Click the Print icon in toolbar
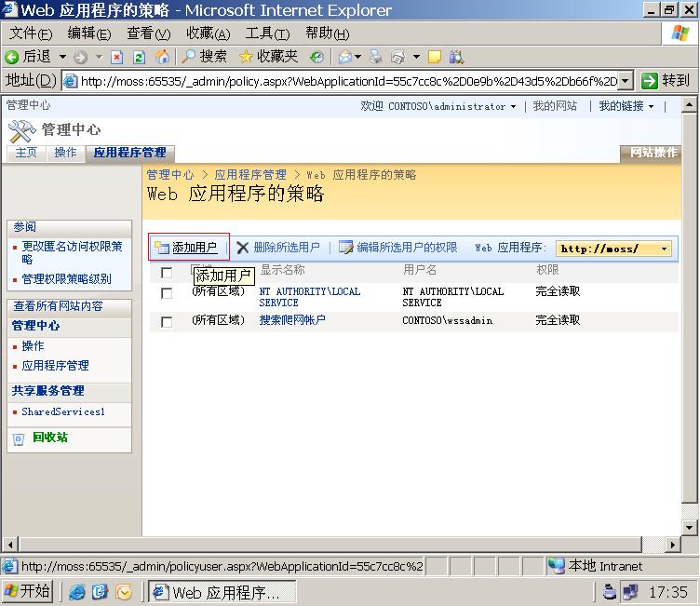Image resolution: width=700 pixels, height=606 pixels. 375,57
